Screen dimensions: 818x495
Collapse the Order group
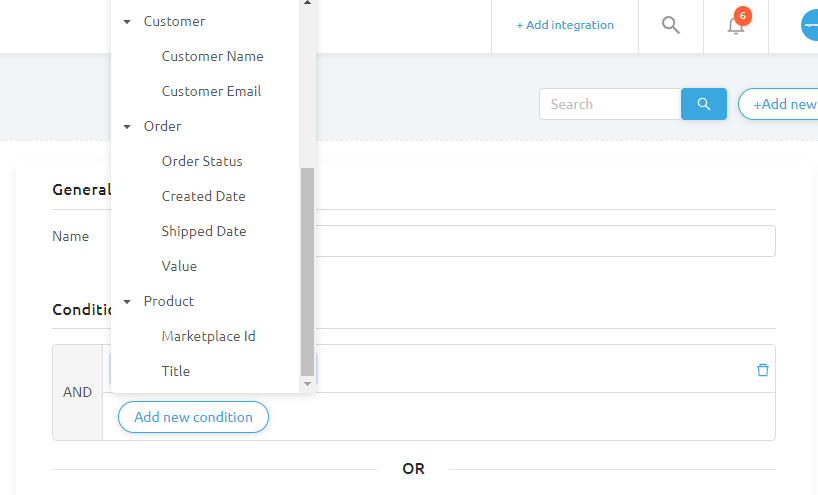click(127, 126)
